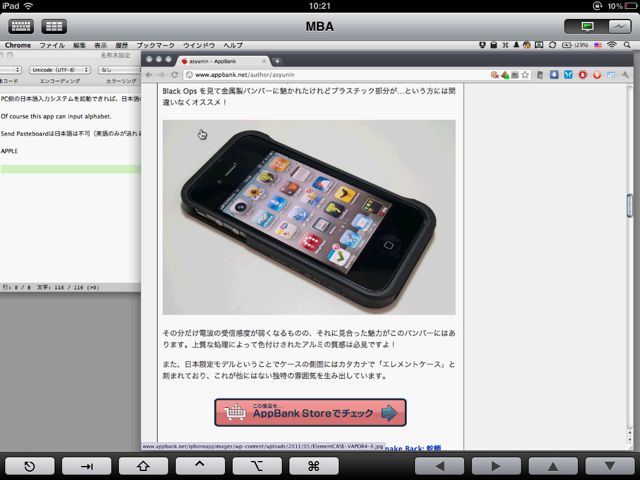This screenshot has height=480, width=640.
Task: Select the asyunin - AppBank tab
Action: (x=222, y=61)
